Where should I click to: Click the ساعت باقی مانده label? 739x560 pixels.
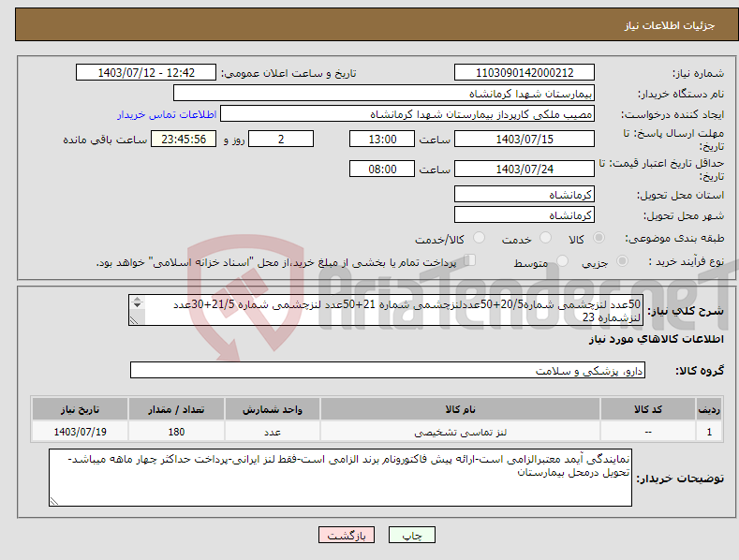point(105,140)
